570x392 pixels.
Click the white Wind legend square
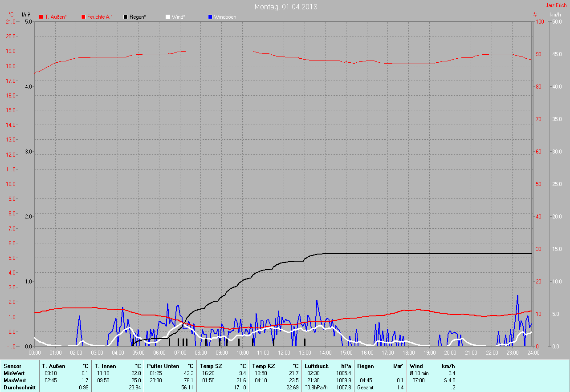(168, 17)
